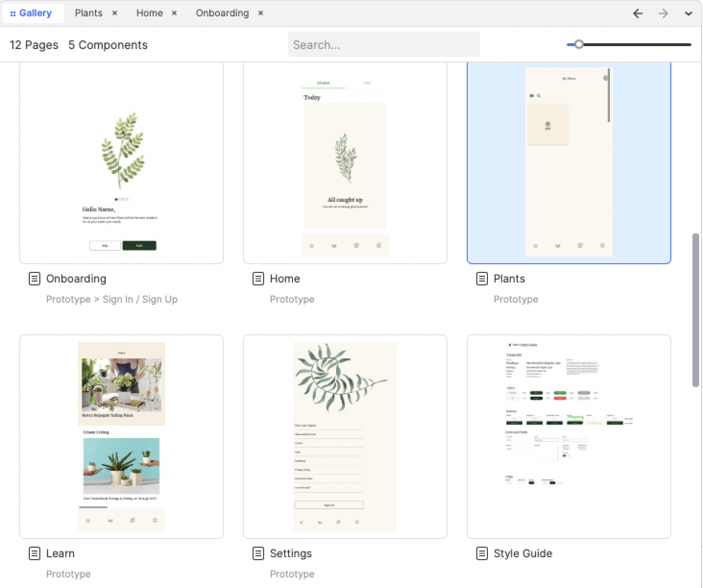Image resolution: width=703 pixels, height=588 pixels.
Task: Show the 5 Components filter
Action: [x=108, y=45]
